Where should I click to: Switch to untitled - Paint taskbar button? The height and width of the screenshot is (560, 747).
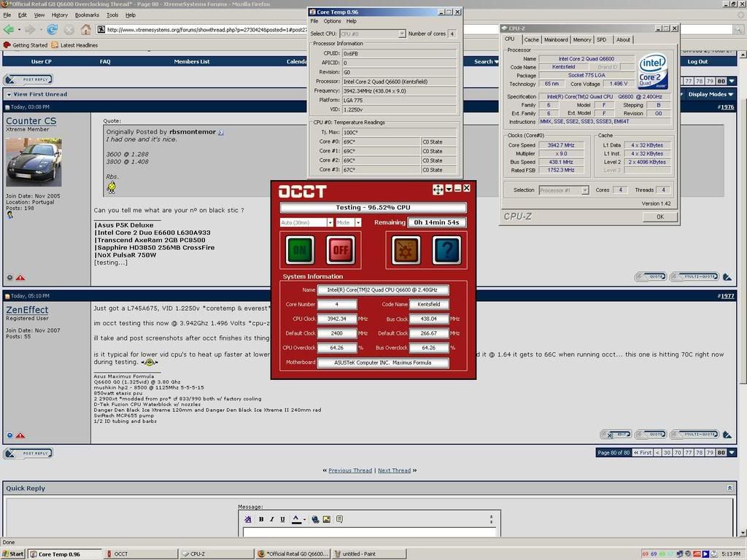click(369, 554)
